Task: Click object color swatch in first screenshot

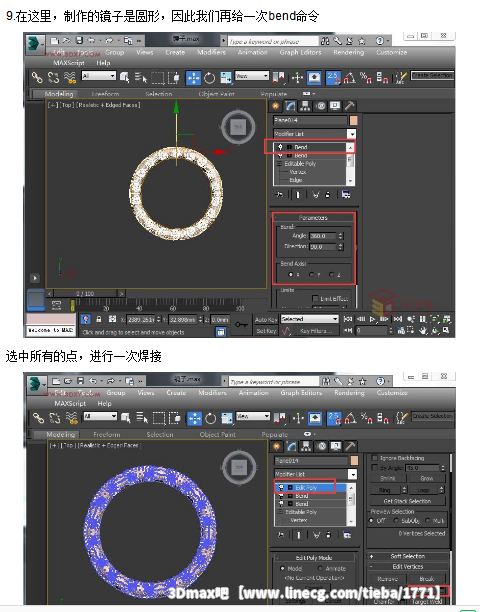Action: tap(354, 120)
